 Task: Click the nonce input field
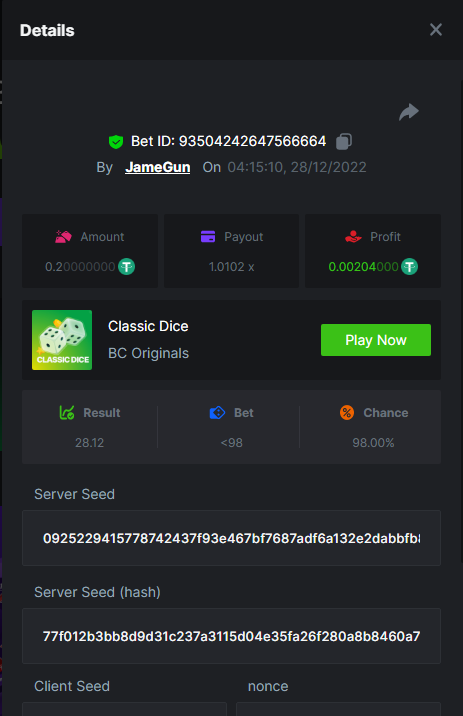click(338, 709)
